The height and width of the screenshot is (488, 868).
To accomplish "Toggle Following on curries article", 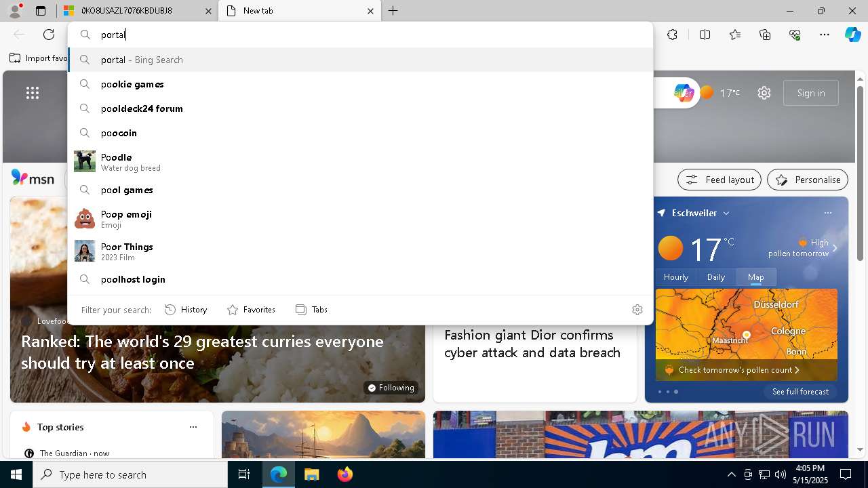I will (391, 388).
